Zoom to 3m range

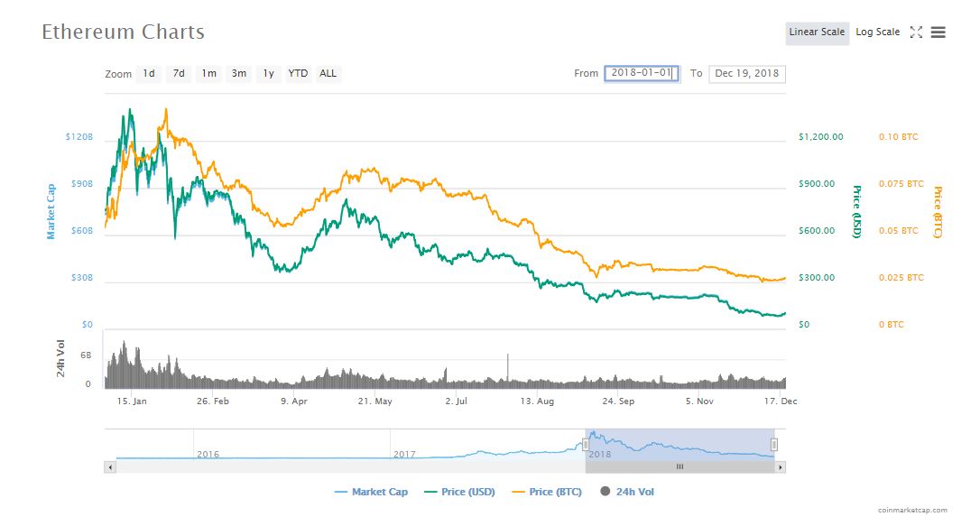tap(238, 73)
